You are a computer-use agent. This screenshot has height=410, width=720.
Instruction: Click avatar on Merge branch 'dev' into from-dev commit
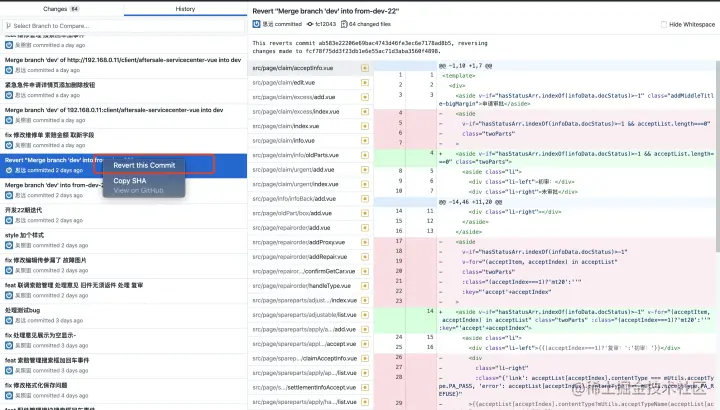(x=9, y=195)
